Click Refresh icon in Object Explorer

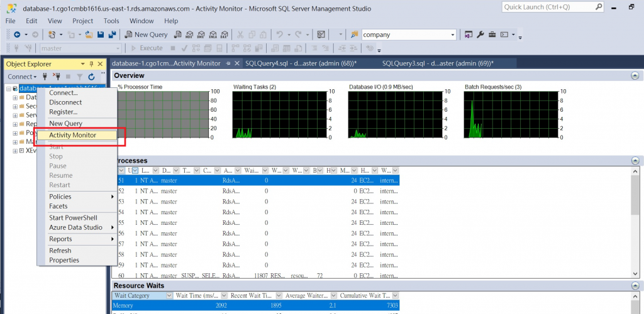click(92, 77)
